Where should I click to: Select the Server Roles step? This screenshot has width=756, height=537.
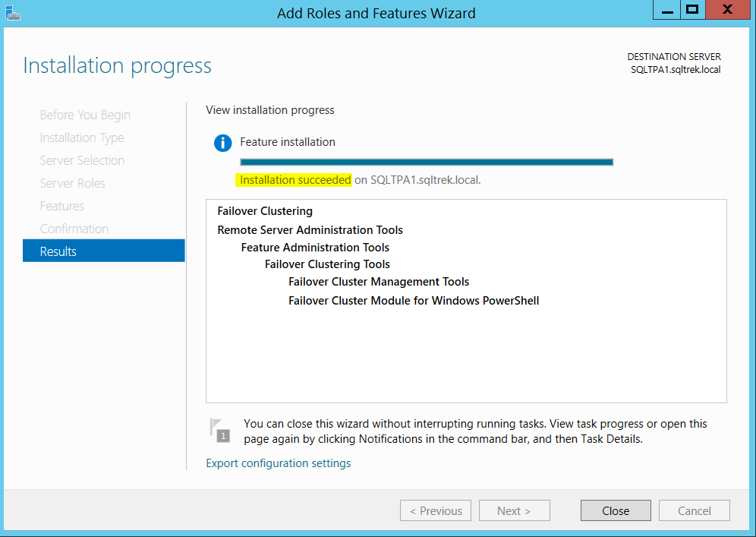72,183
